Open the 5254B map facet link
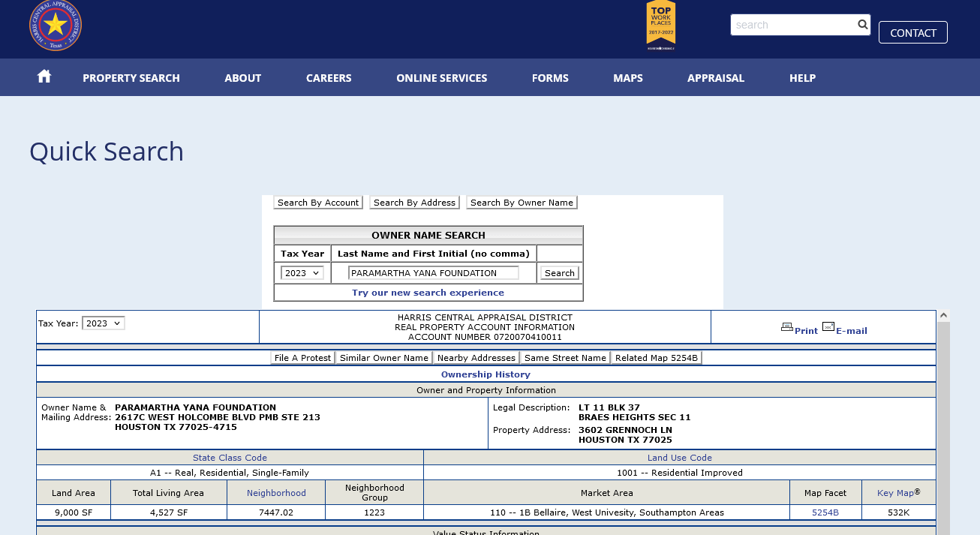 825,512
